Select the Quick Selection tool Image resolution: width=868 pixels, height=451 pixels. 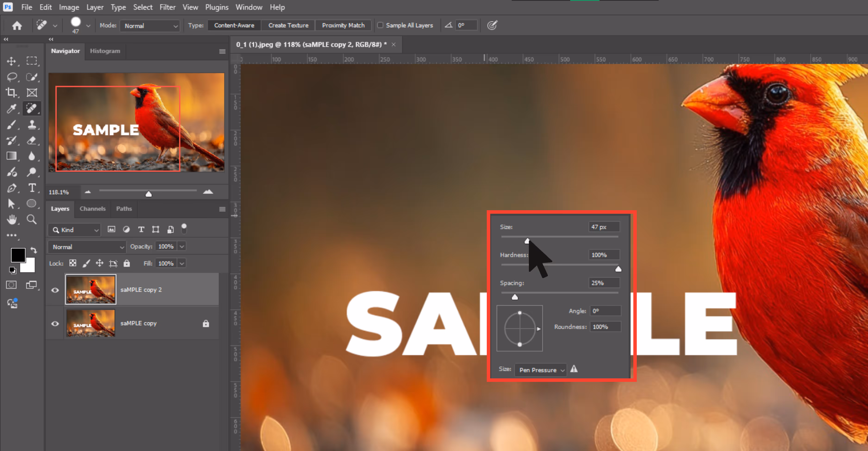[x=32, y=77]
